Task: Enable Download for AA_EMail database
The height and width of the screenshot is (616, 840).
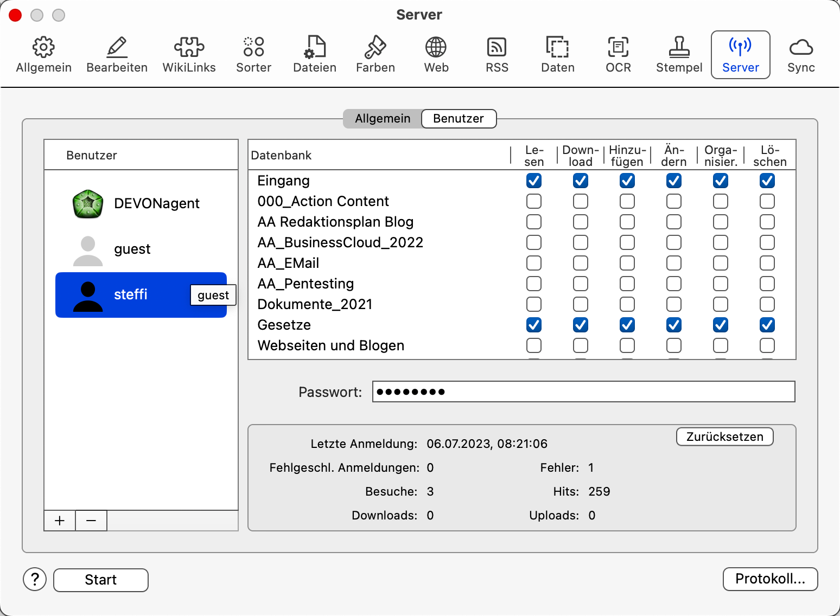Action: pyautogui.click(x=581, y=263)
